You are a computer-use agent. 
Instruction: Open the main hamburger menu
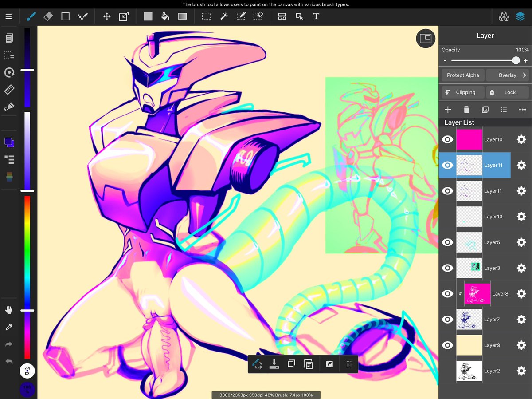click(x=9, y=16)
